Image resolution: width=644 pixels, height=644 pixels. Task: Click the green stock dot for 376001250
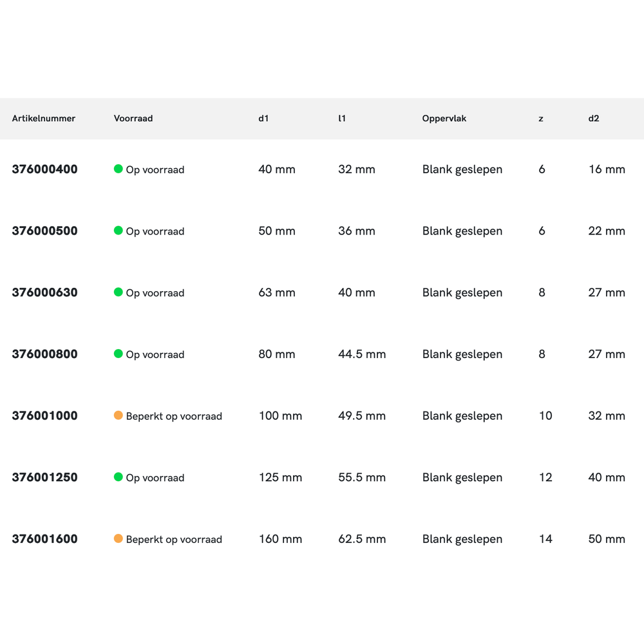[x=118, y=477]
